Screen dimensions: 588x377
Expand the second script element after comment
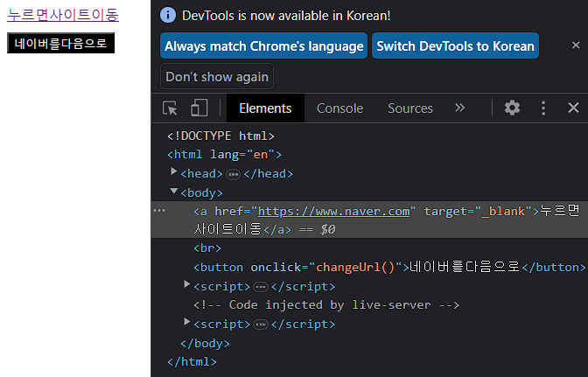(186, 322)
